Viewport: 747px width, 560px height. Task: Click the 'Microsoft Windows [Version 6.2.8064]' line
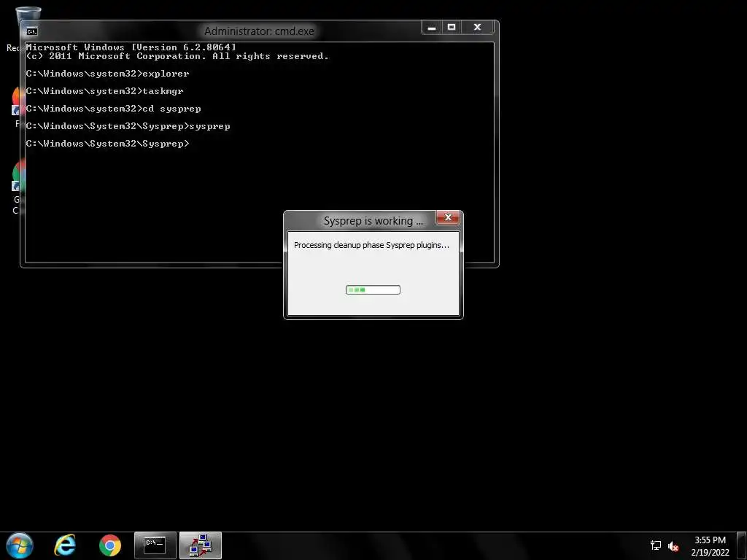point(131,47)
